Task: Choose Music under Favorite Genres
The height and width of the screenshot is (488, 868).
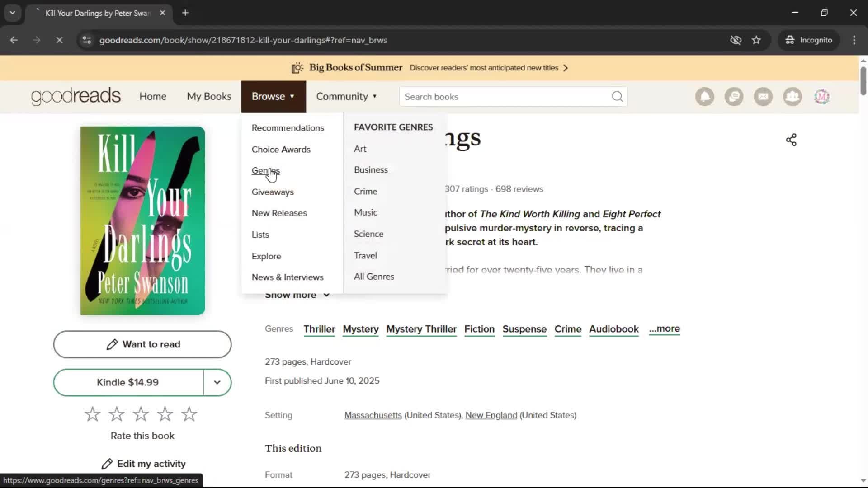Action: (x=366, y=212)
